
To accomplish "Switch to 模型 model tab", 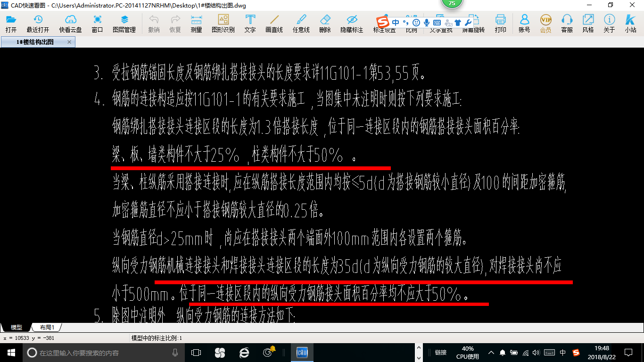I will pyautogui.click(x=17, y=327).
